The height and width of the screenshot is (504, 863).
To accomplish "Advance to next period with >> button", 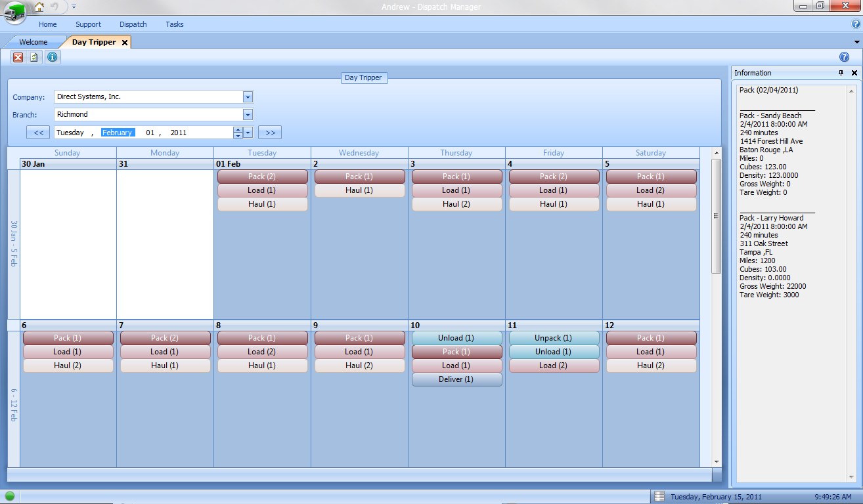I will [270, 133].
